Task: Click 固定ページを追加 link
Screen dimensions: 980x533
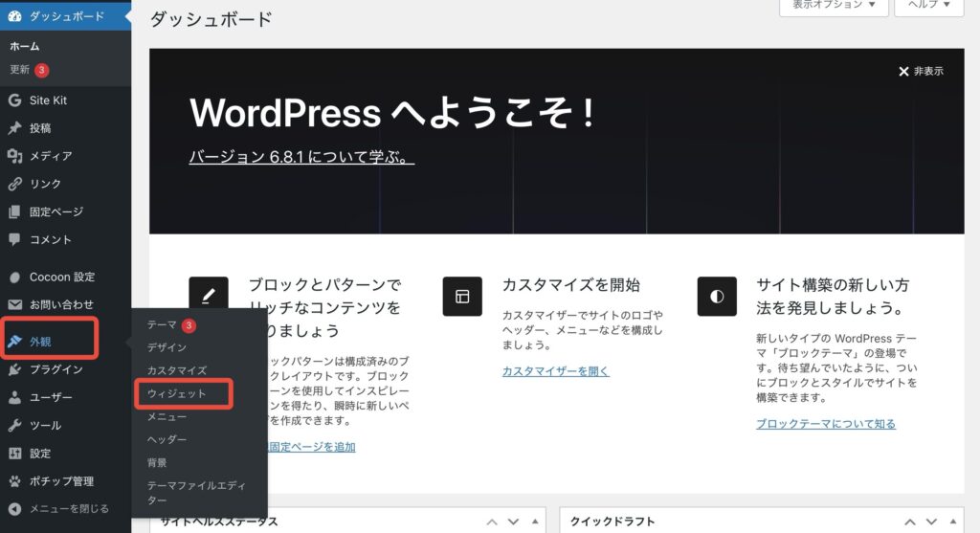Action: [x=312, y=447]
